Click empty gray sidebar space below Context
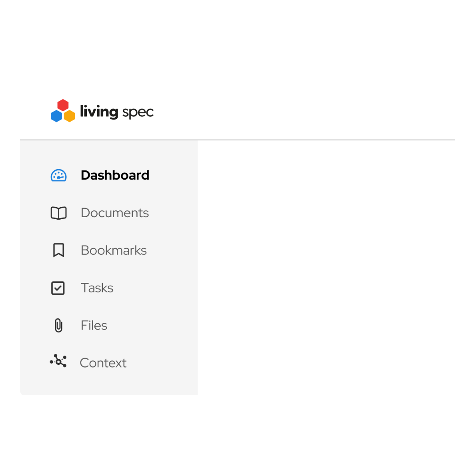The image size is (476, 476). point(109,384)
